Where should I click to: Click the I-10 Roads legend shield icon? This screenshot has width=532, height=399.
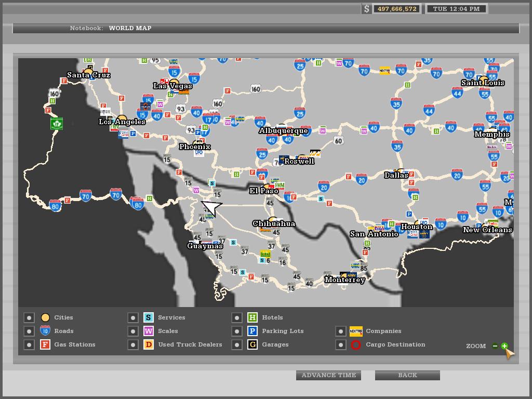point(45,330)
